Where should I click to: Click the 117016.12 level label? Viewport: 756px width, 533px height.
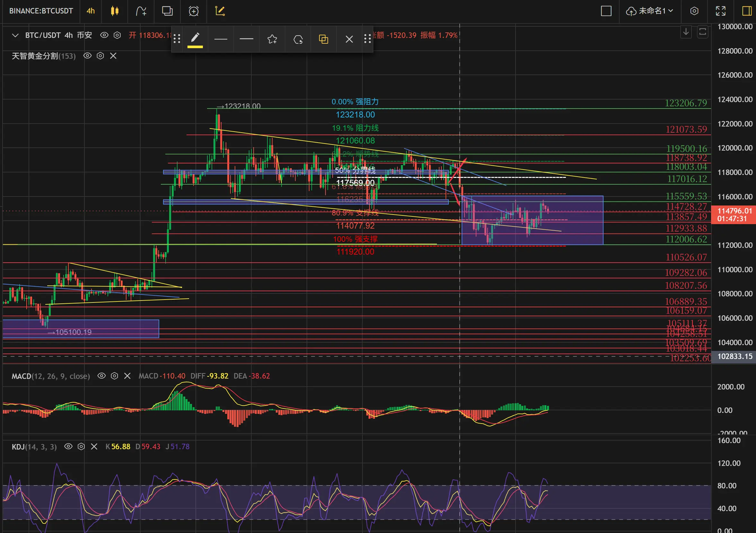[687, 179]
